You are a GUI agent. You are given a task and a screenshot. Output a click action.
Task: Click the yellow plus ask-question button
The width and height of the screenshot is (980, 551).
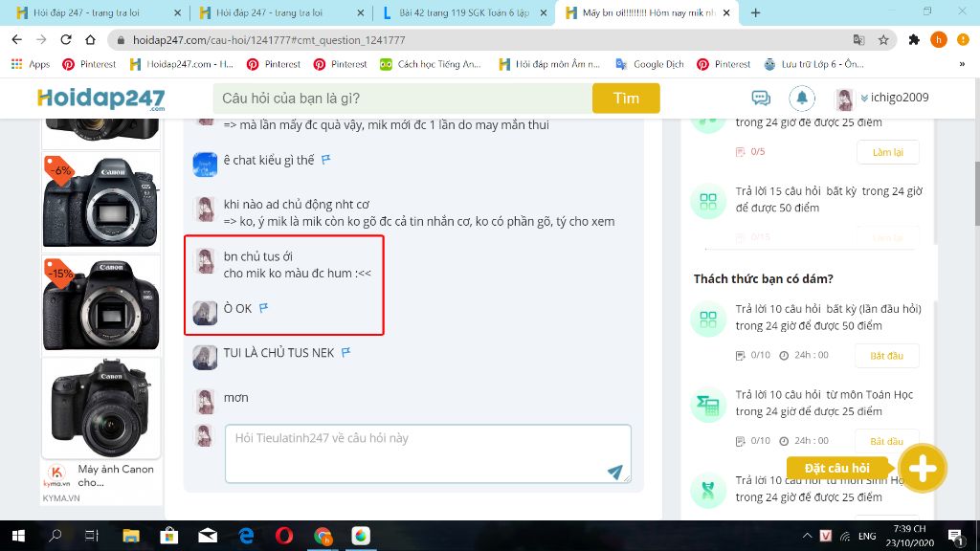(923, 469)
